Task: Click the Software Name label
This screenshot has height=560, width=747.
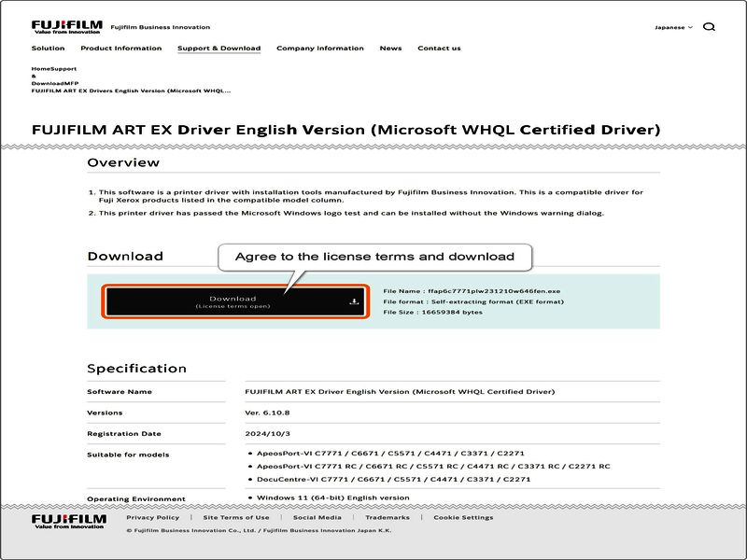Action: [120, 391]
